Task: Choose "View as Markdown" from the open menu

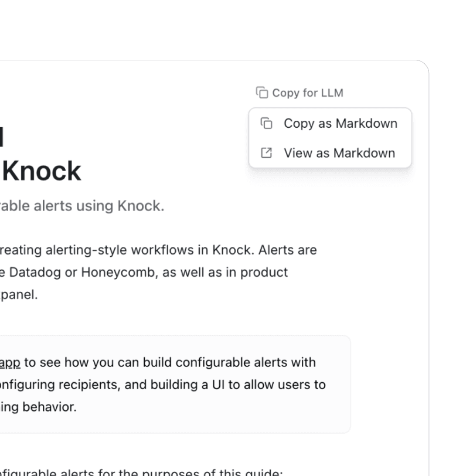Action: pos(340,153)
